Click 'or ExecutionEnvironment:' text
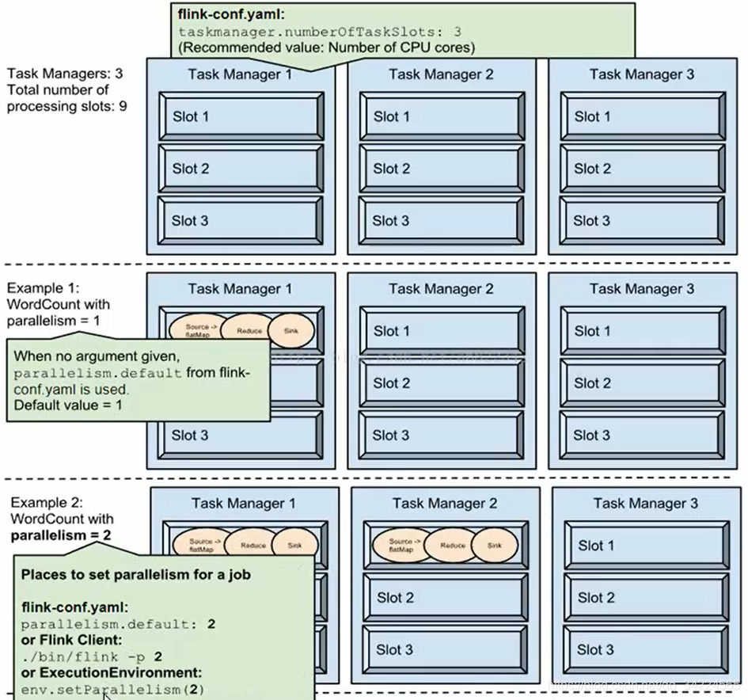The image size is (748, 700). point(112,672)
